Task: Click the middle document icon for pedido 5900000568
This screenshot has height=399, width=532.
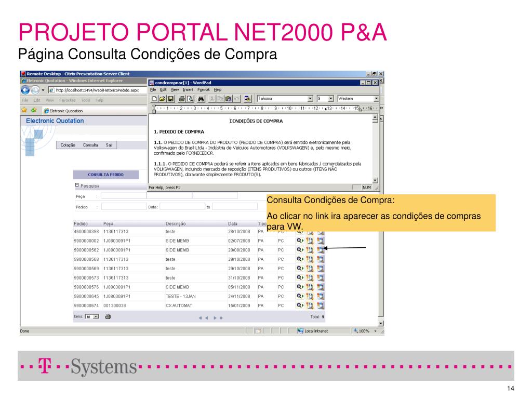Action: point(310,259)
